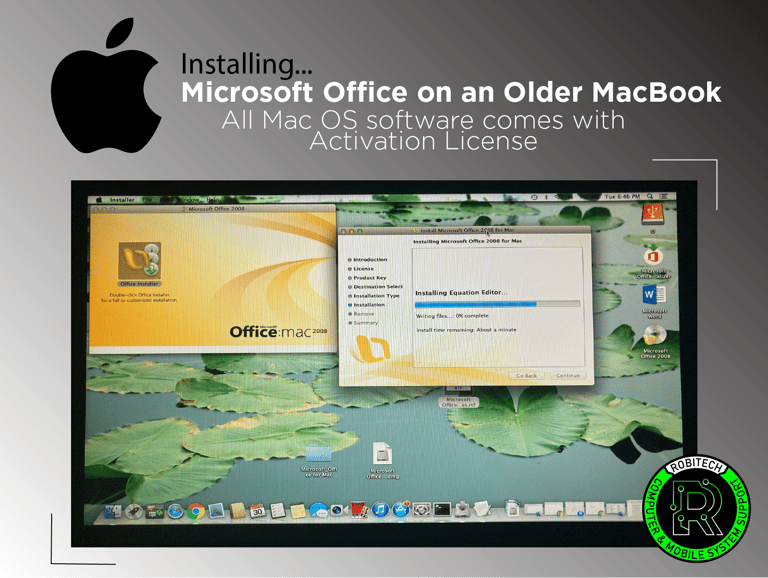Open Photo Booth icon in Dock
The width and height of the screenshot is (768, 578).
[x=359, y=510]
